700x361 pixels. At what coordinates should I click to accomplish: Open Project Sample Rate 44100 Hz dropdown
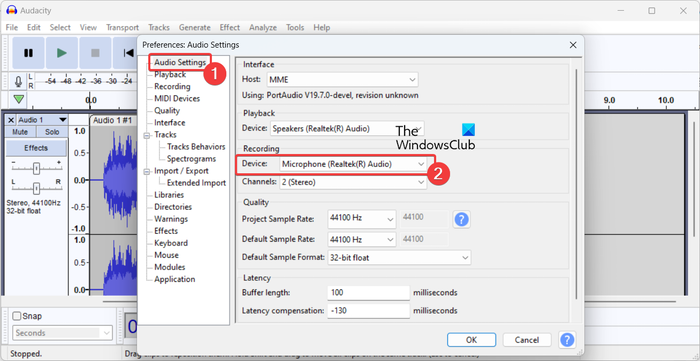[x=362, y=219]
